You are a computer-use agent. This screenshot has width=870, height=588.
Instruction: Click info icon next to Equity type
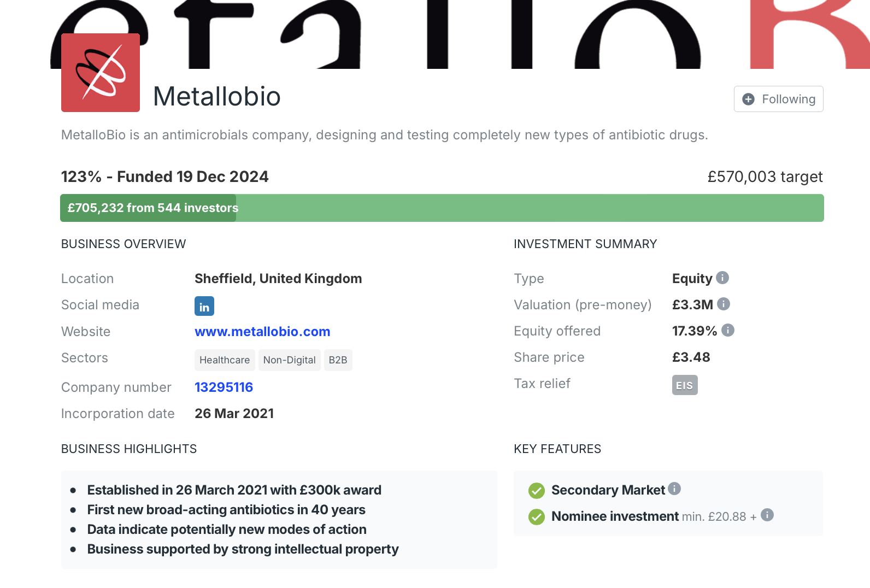[722, 278]
